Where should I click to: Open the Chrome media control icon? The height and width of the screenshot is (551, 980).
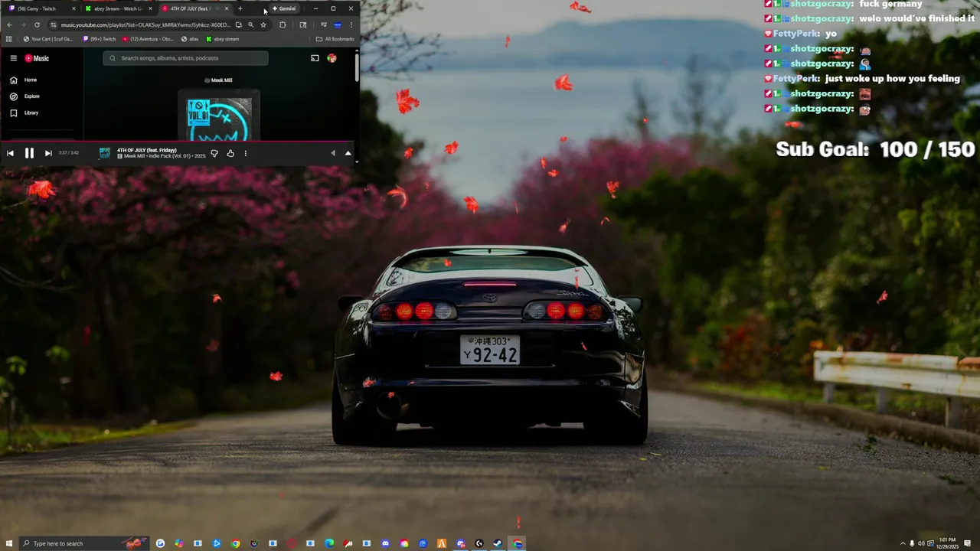click(x=323, y=24)
